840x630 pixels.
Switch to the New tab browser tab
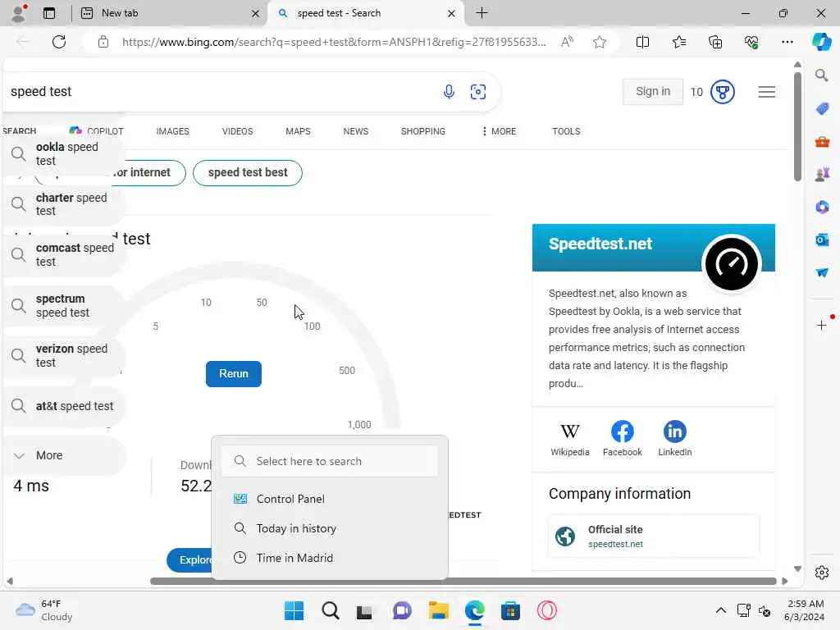pos(168,13)
